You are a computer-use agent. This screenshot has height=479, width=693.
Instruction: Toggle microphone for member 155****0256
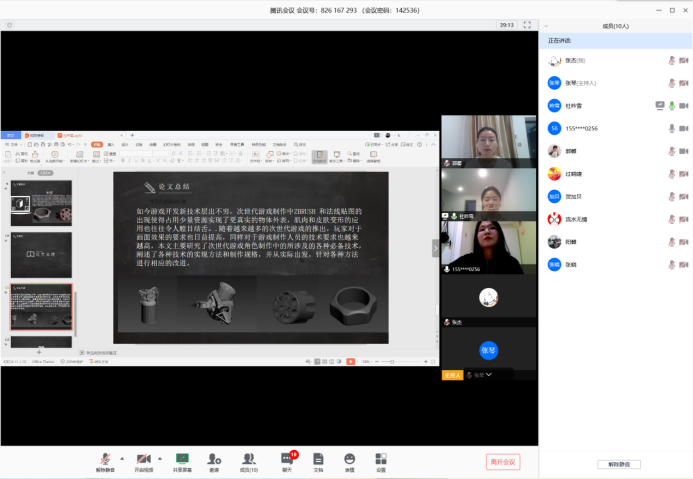pyautogui.click(x=672, y=128)
